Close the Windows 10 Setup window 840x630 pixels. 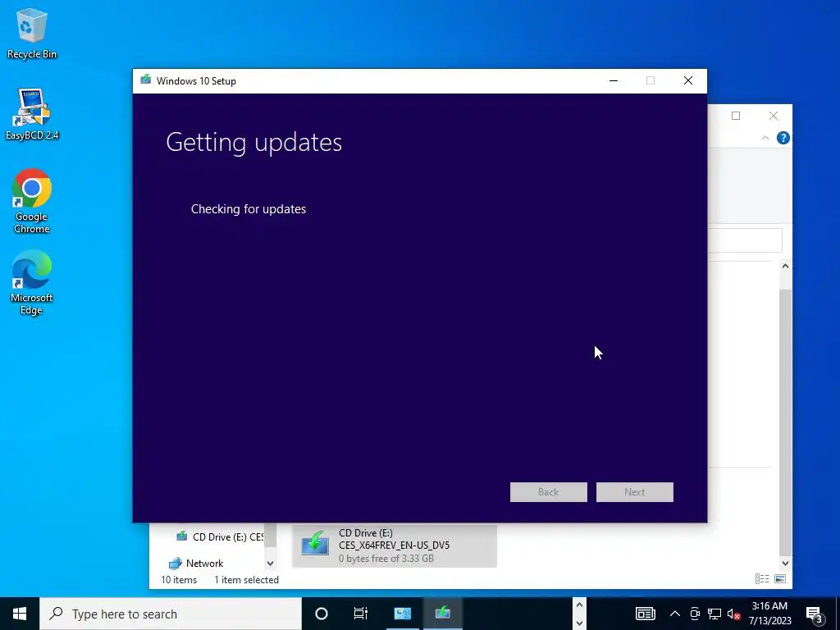click(x=688, y=81)
